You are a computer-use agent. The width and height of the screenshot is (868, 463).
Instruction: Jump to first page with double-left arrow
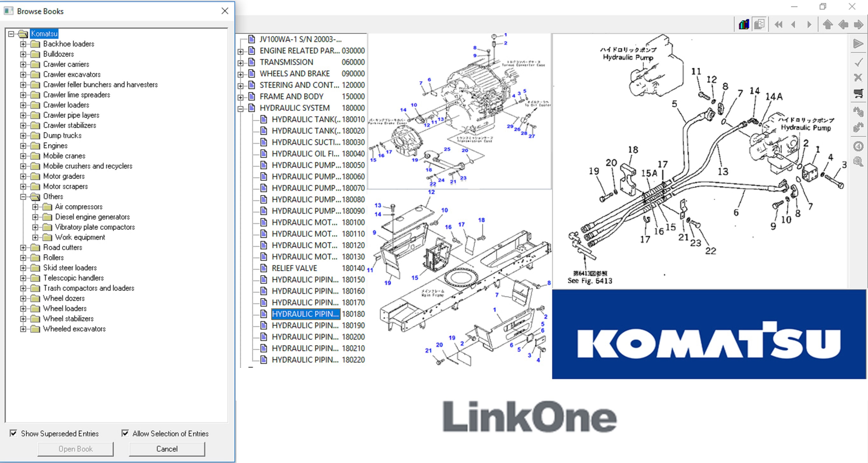[x=778, y=24]
